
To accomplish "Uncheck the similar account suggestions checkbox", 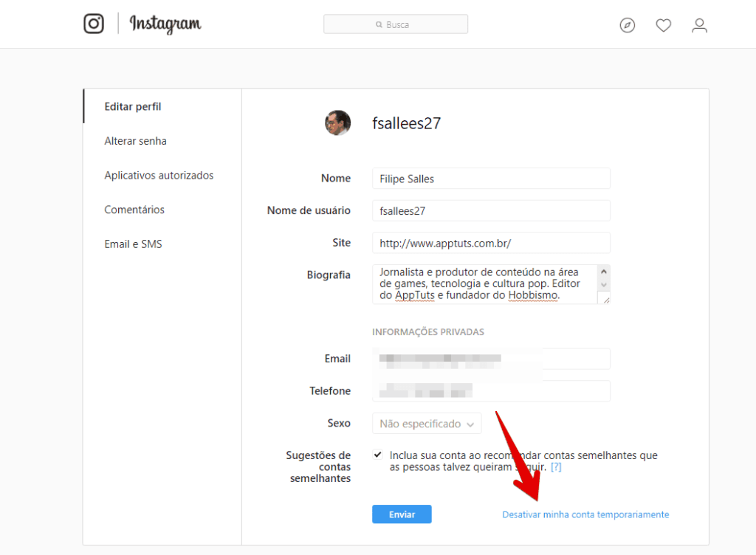I will coord(377,455).
